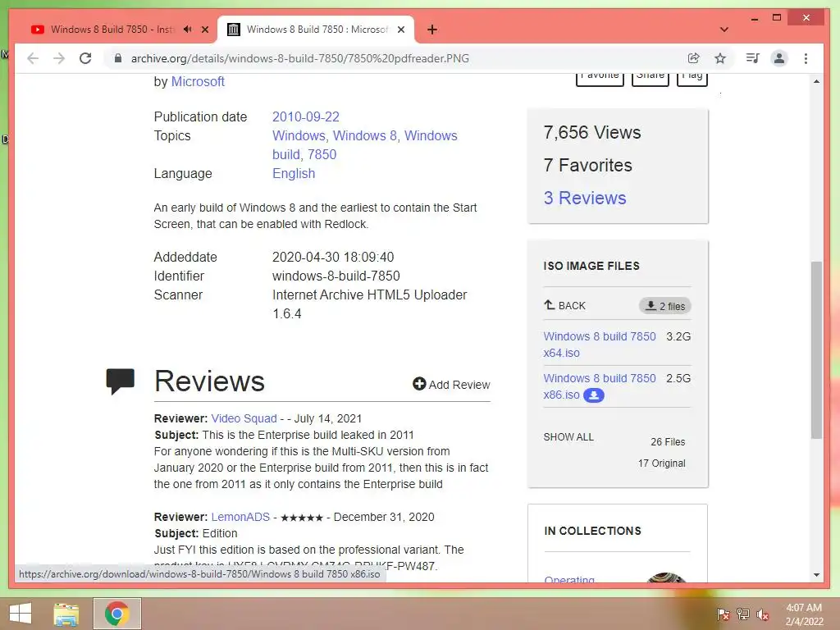Click the share page icon
The height and width of the screenshot is (630, 840).
pyautogui.click(x=694, y=58)
